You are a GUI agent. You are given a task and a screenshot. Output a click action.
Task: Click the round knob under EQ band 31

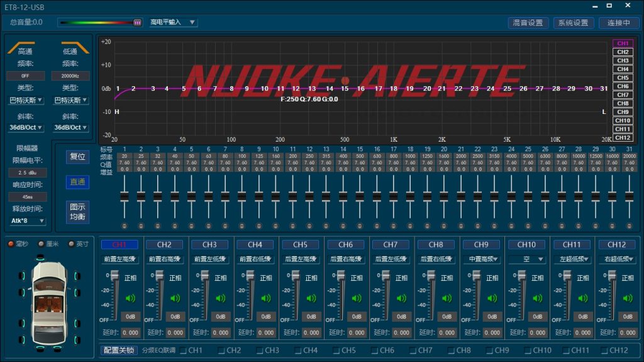click(x=629, y=226)
